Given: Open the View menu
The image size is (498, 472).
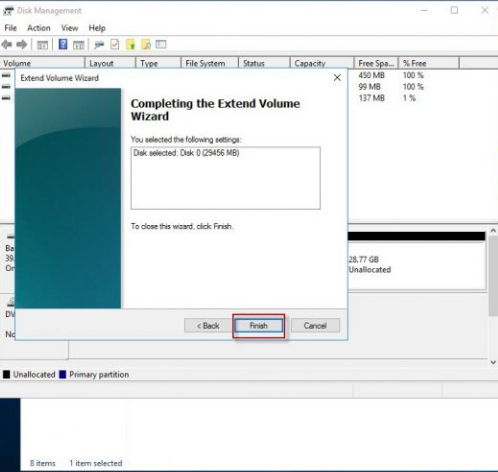Looking at the screenshot, I should click(69, 28).
